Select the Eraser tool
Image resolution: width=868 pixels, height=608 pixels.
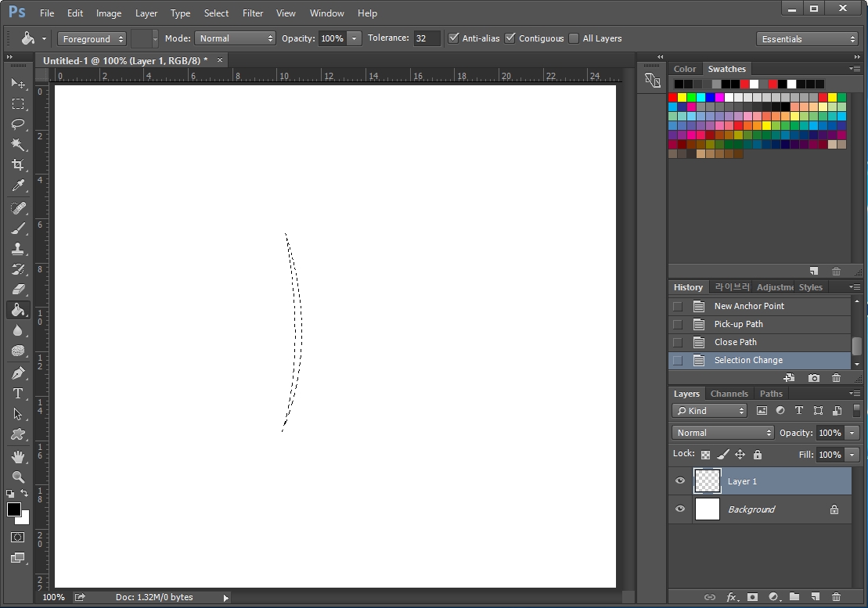[18, 290]
